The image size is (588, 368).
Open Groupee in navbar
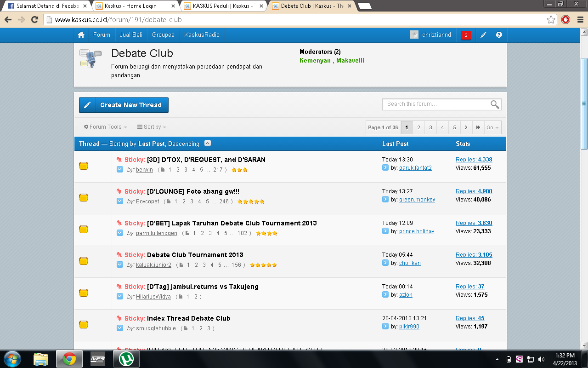click(163, 35)
